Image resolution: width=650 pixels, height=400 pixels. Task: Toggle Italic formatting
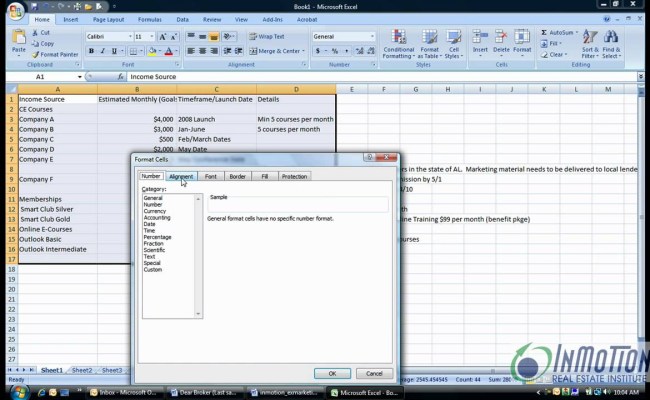point(102,51)
